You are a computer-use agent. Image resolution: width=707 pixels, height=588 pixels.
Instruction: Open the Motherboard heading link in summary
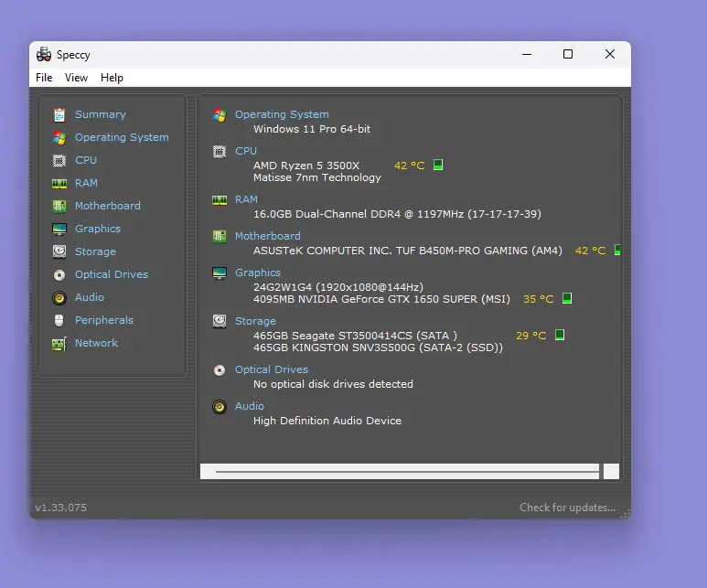(267, 236)
